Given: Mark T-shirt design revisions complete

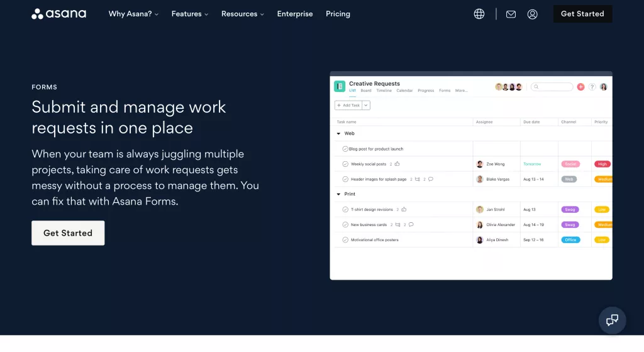Looking at the screenshot, I should point(345,209).
